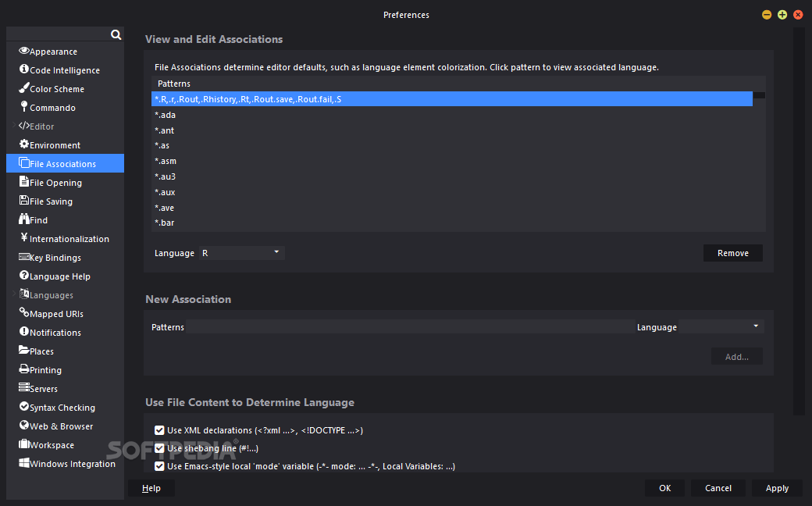Select the *.asm pattern in the list
This screenshot has width=812, height=506.
pos(166,160)
